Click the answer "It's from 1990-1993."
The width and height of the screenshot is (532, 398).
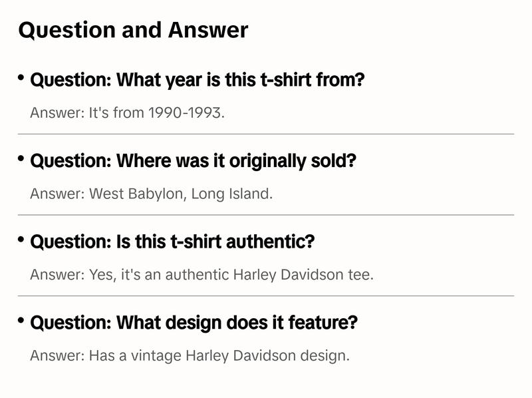point(128,112)
